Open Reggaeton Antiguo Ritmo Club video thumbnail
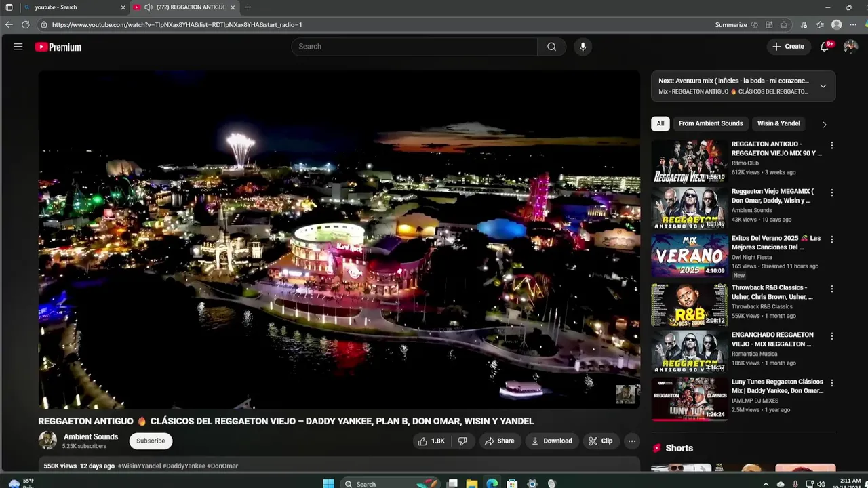Viewport: 868px width, 488px height. tap(689, 161)
